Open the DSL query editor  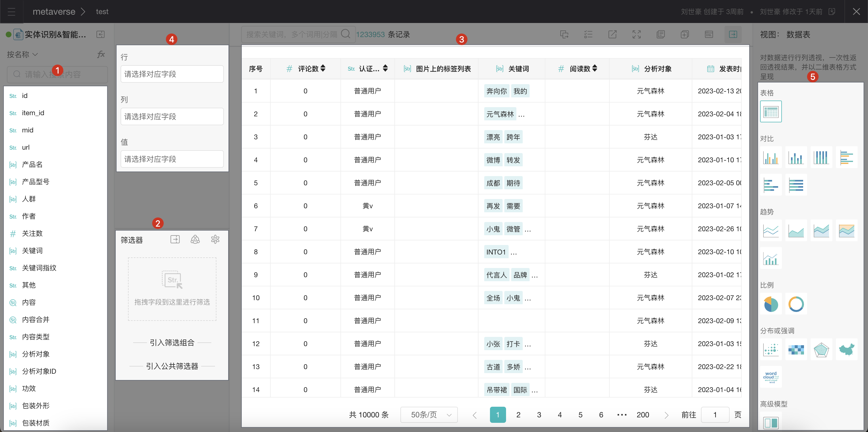point(709,34)
